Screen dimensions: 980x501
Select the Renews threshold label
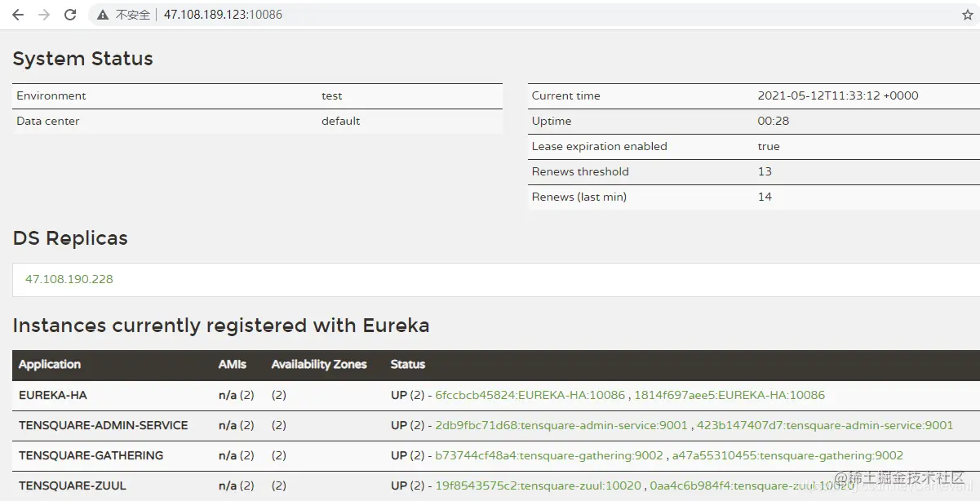580,171
